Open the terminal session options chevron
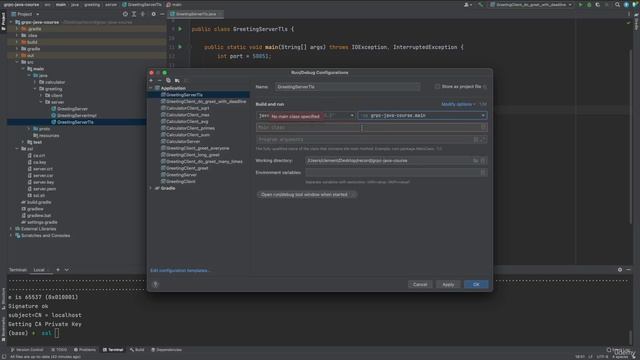 [x=67, y=270]
